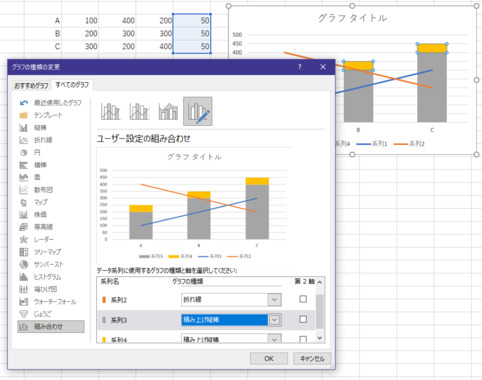This screenshot has width=482, height=380.
Task: Select the グラフ タイトル on the worksheet chart
Action: (x=352, y=18)
